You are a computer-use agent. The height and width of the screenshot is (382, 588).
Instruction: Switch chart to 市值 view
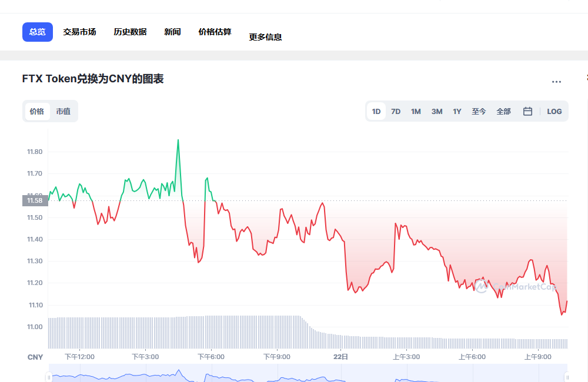(x=64, y=111)
